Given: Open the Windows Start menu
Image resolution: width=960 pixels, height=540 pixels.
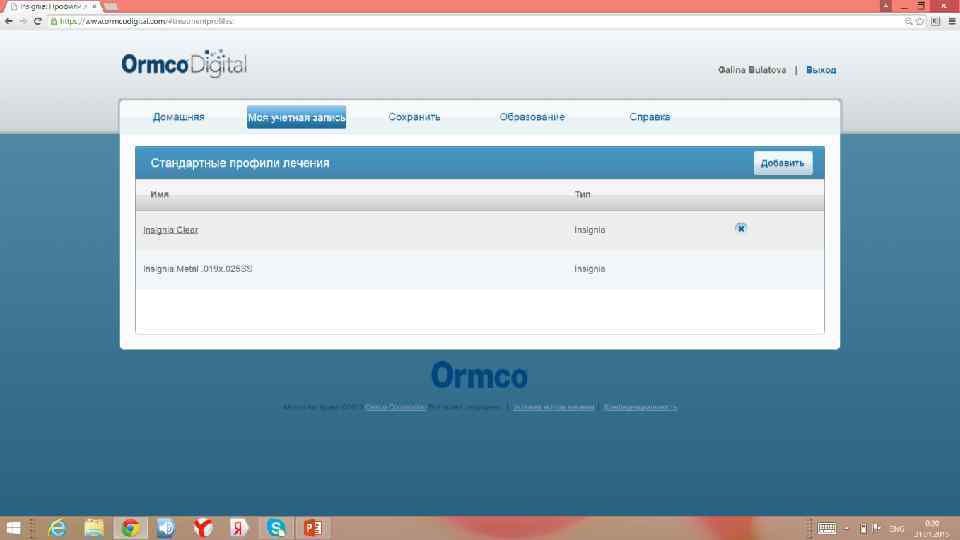Looking at the screenshot, I should click(x=13, y=528).
